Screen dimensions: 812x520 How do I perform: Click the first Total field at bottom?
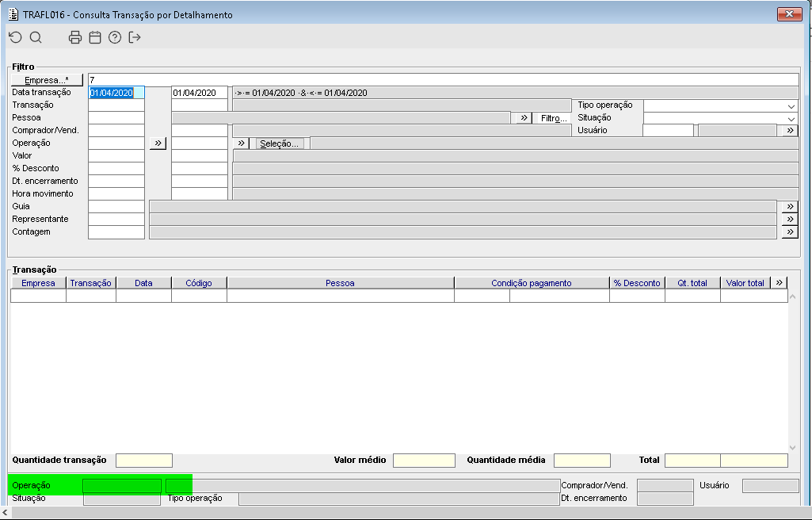pos(692,460)
